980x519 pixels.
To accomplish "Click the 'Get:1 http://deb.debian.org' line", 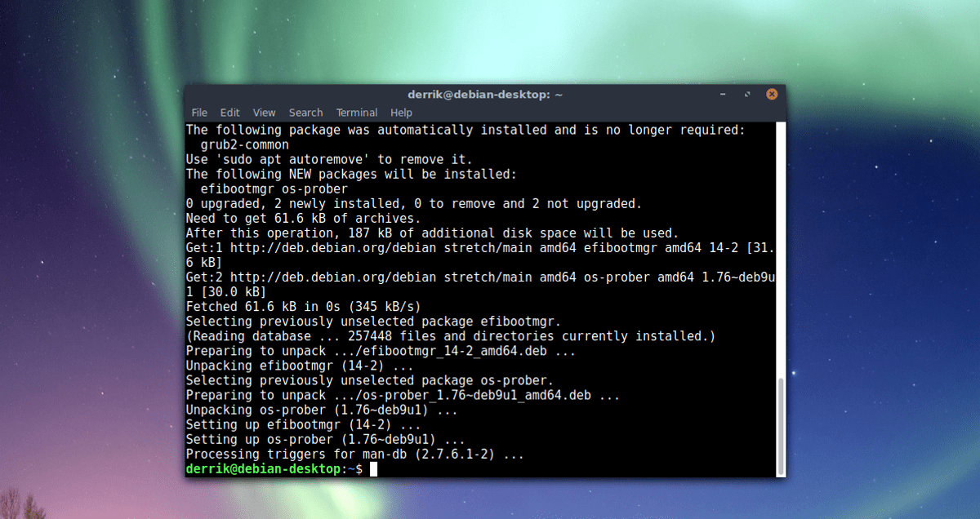I will [x=481, y=255].
